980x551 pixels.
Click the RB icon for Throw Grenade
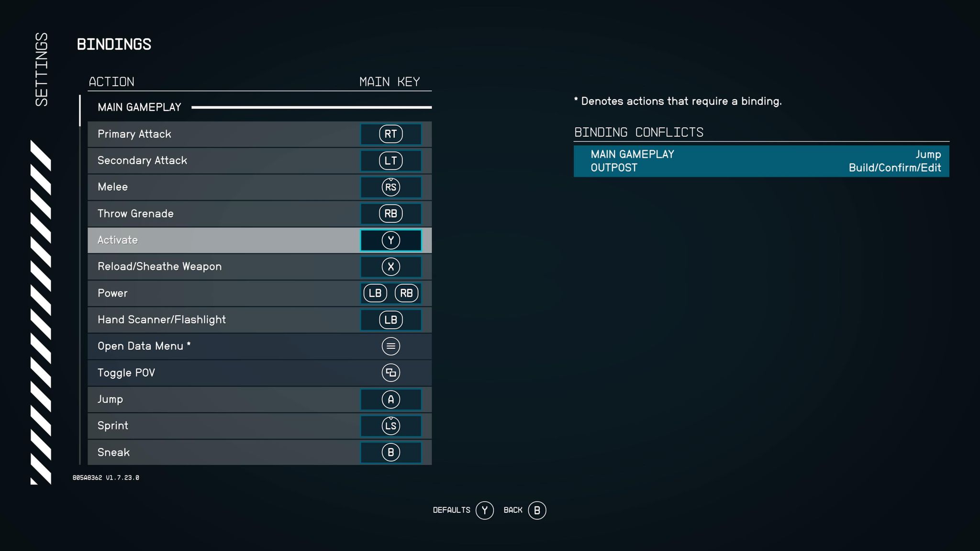[x=391, y=213]
